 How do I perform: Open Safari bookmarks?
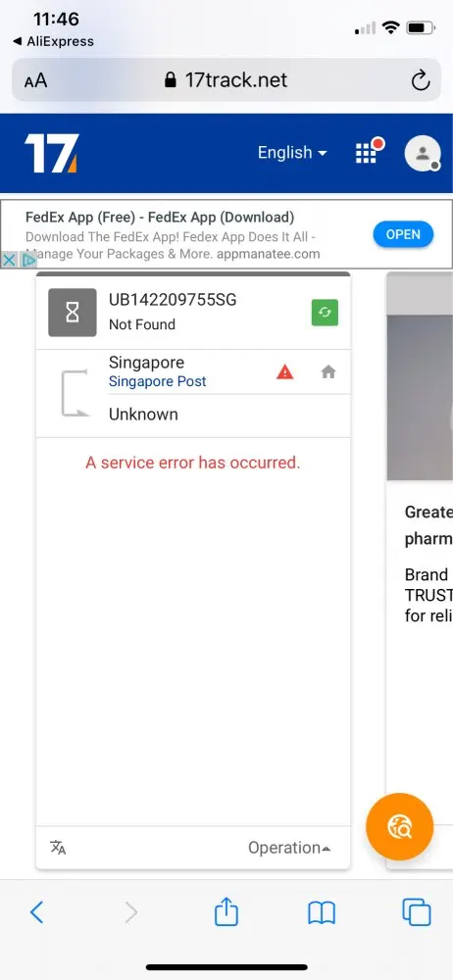click(322, 913)
